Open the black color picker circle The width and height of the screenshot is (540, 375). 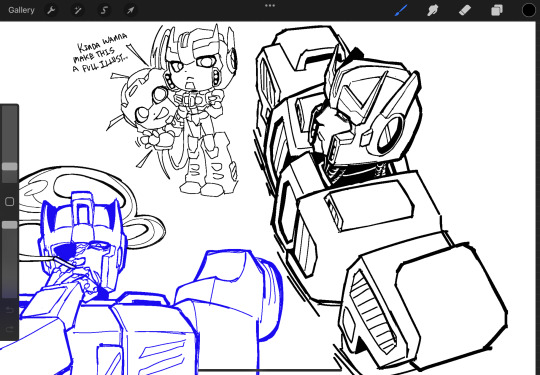[529, 10]
